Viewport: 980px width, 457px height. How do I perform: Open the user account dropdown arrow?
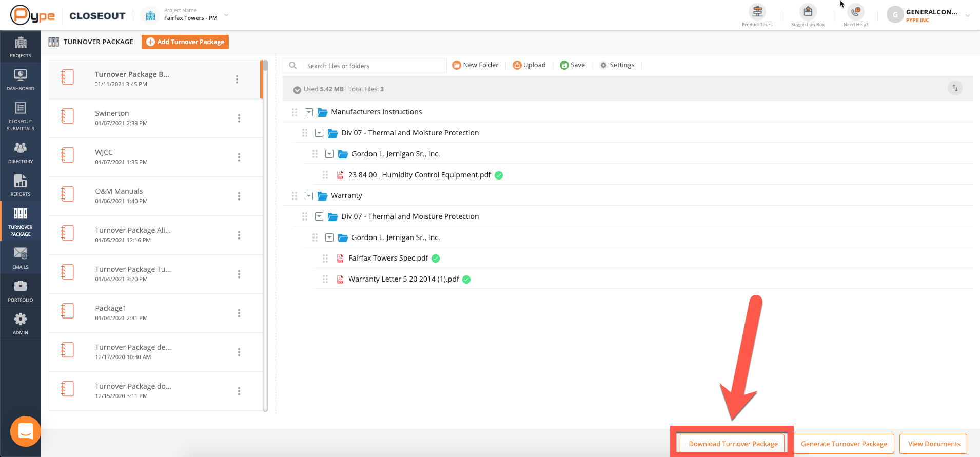(x=967, y=15)
